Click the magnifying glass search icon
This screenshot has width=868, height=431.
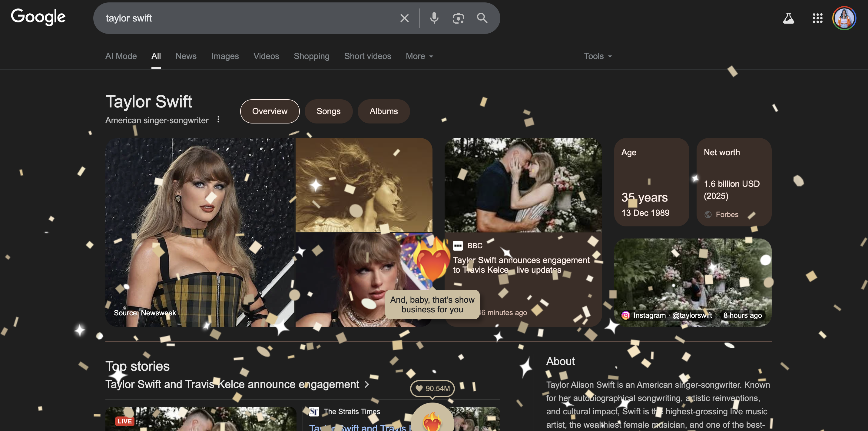[482, 18]
